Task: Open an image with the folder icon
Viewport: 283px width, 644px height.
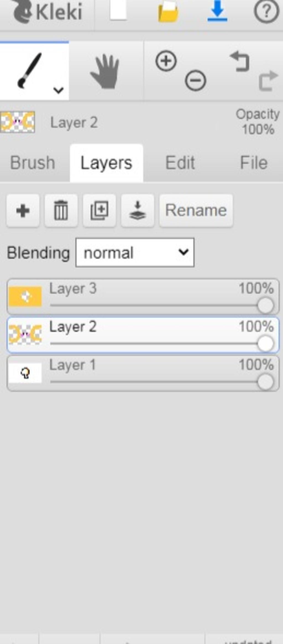Action: click(x=168, y=12)
